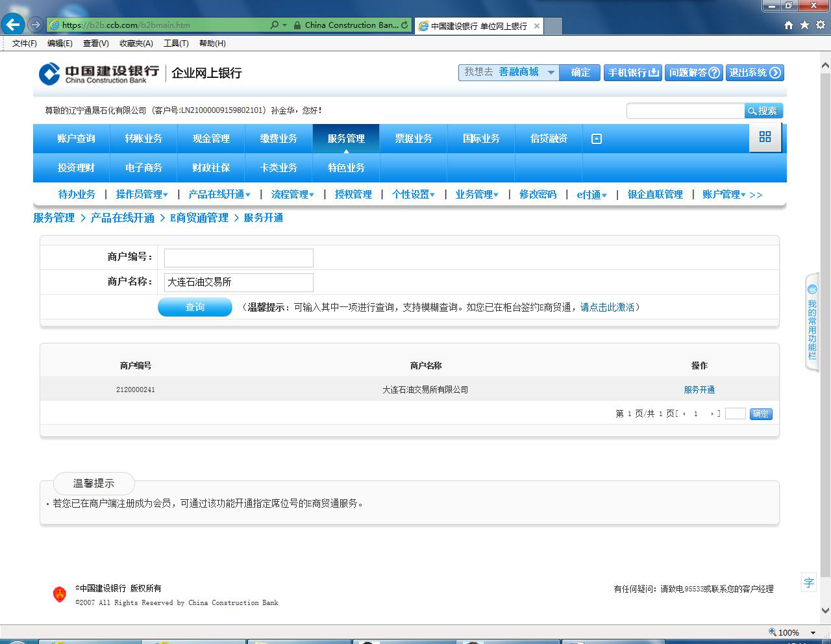Click the grid layout icon on nav bar
The height and width of the screenshot is (644, 831).
(765, 137)
